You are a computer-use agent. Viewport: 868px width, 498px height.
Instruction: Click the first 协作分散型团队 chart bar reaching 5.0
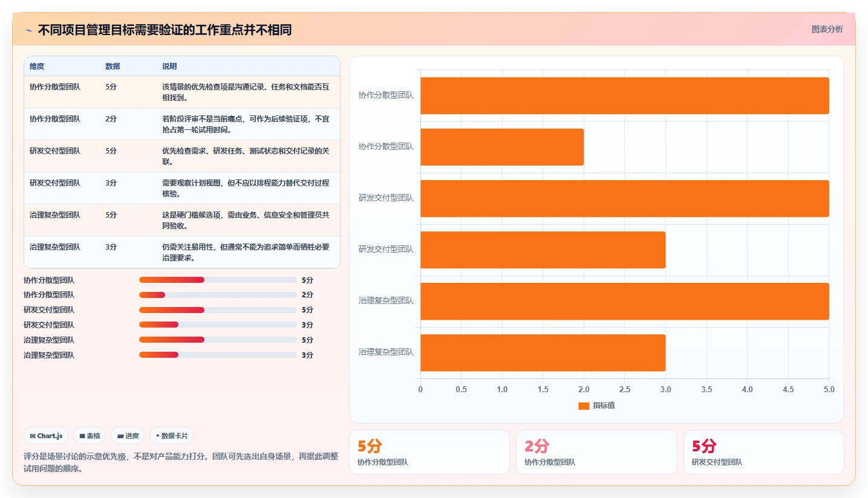[x=625, y=95]
